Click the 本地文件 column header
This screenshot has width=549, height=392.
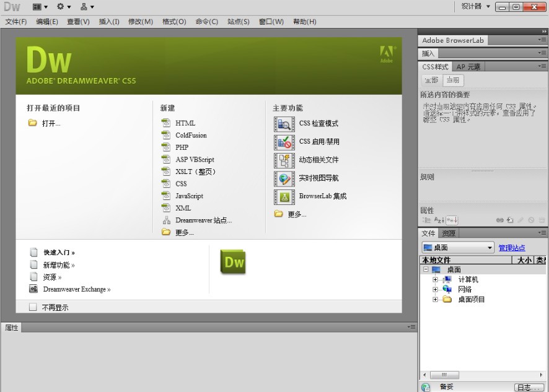tap(466, 260)
